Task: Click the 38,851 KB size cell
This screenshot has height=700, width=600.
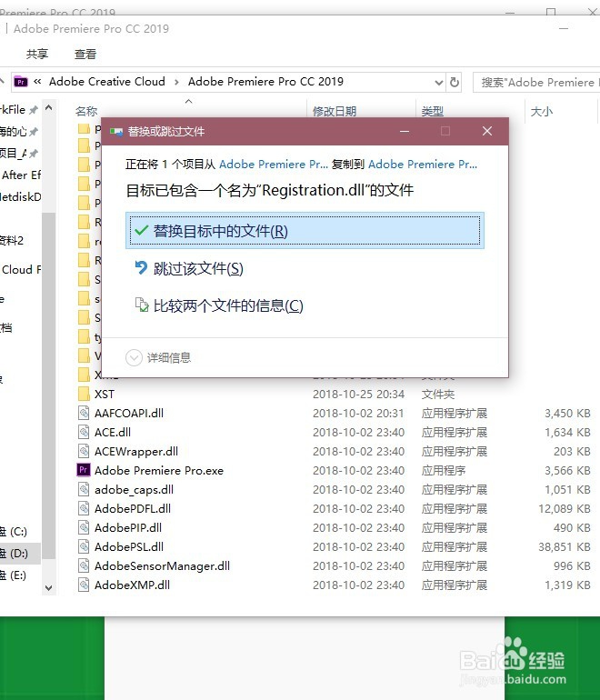Action: click(x=565, y=547)
